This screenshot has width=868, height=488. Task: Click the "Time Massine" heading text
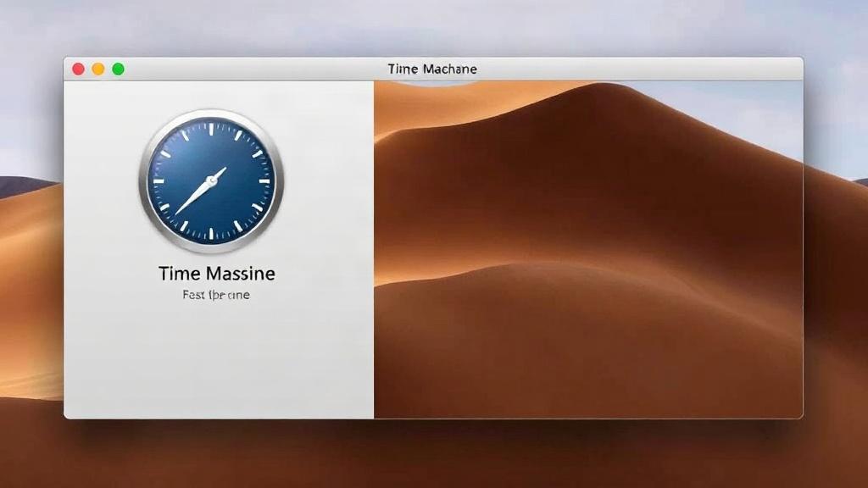pos(216,274)
